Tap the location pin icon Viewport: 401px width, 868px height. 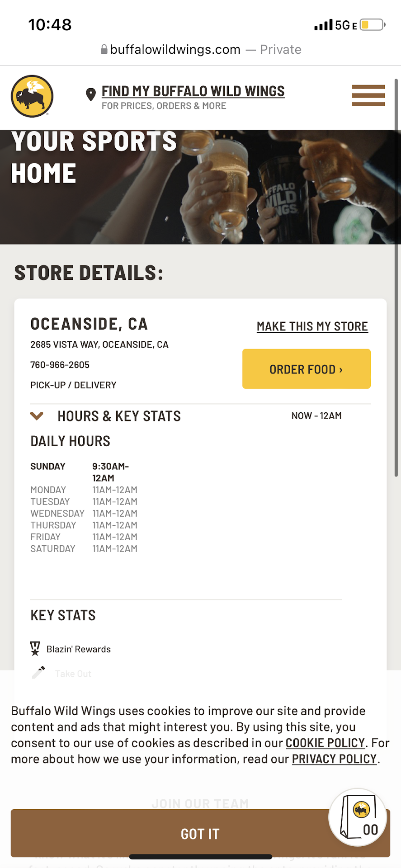point(91,94)
